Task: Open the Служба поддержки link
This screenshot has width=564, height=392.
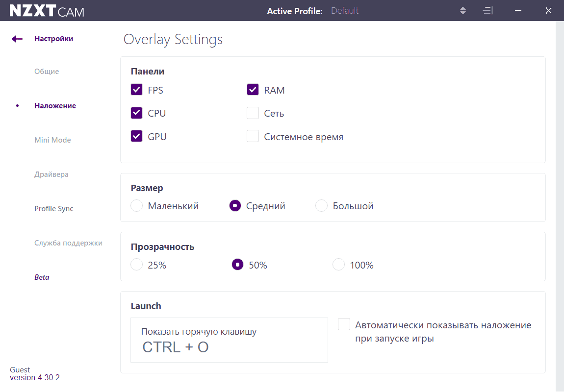Action: [68, 243]
